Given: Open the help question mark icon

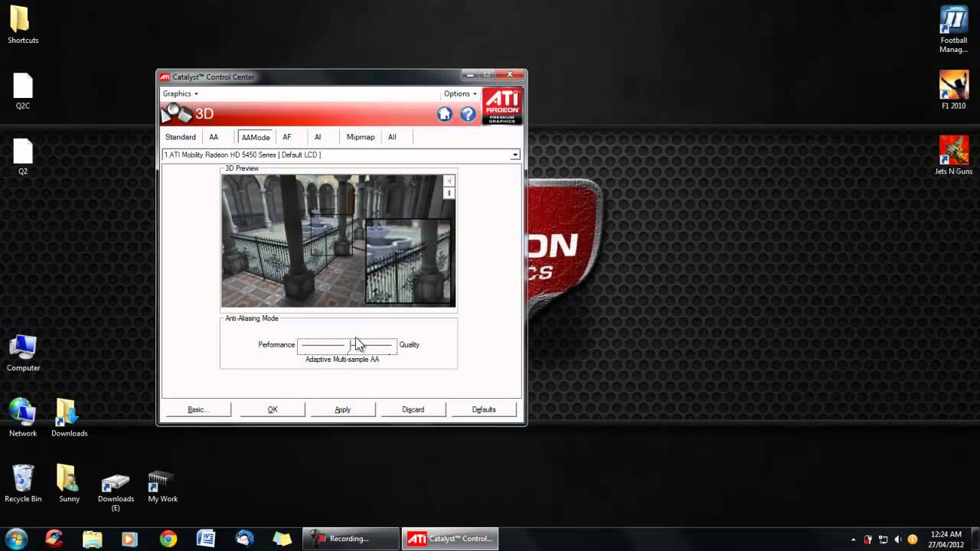Looking at the screenshot, I should (x=468, y=114).
